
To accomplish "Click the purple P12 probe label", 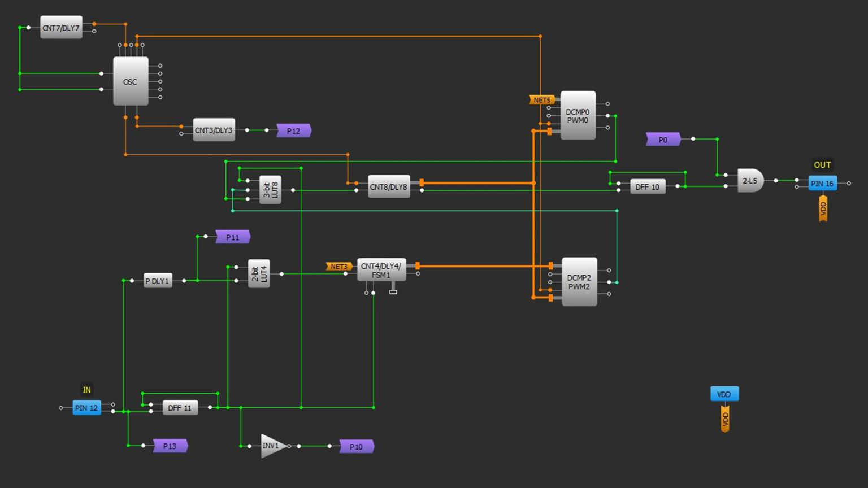I will point(293,130).
